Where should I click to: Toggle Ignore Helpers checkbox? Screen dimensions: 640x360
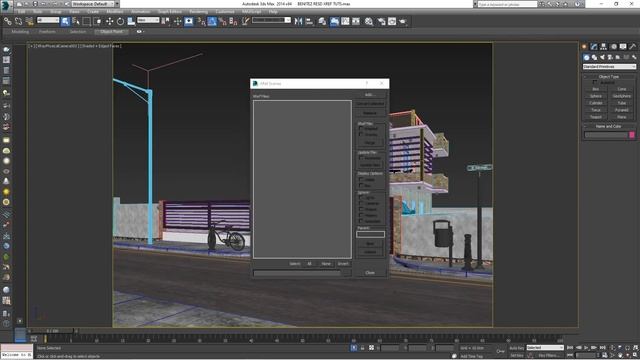[x=361, y=215]
